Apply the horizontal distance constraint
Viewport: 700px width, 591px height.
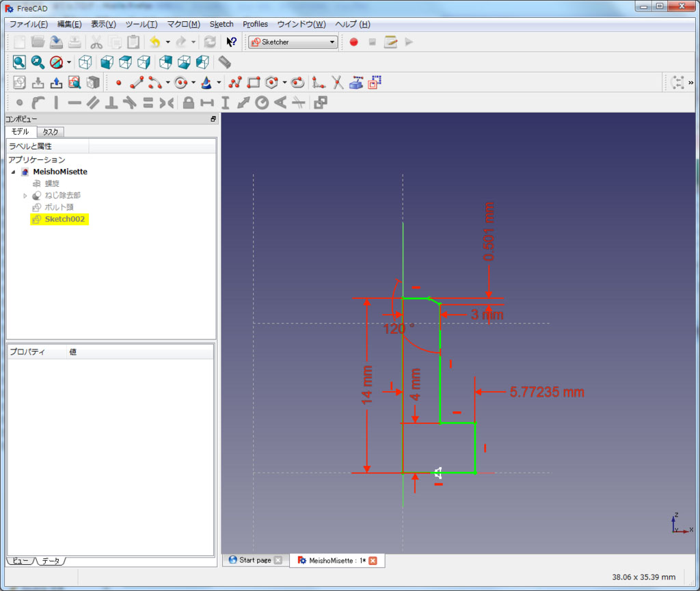[206, 103]
